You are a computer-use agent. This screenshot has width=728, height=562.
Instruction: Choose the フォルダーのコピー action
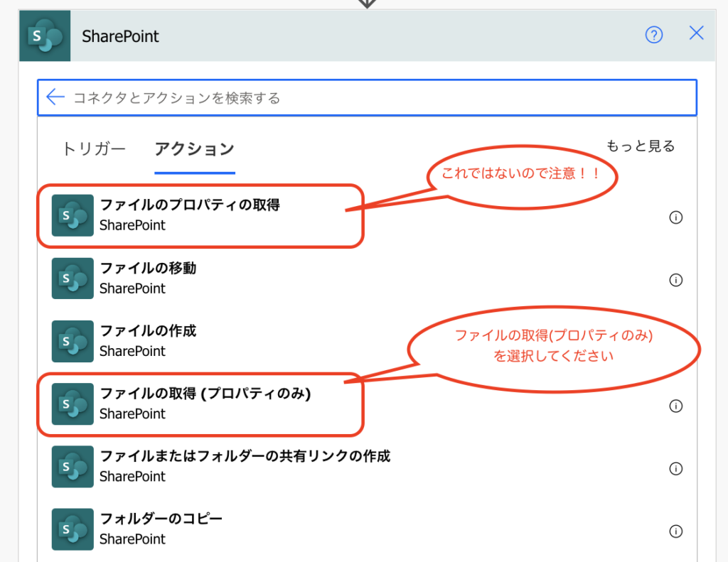(x=367, y=529)
